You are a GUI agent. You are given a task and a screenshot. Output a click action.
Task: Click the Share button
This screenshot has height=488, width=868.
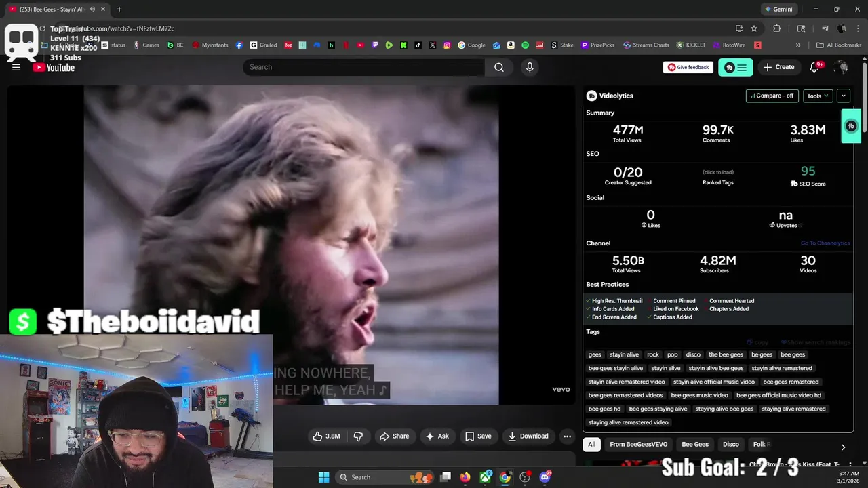pos(394,436)
